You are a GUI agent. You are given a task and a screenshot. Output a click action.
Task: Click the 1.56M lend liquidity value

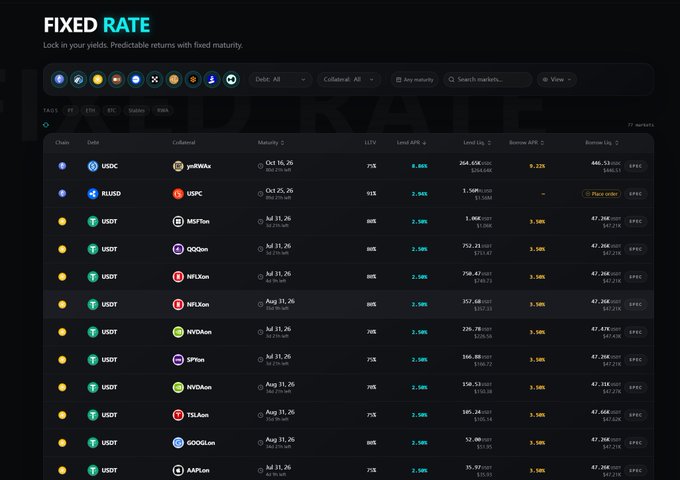(x=471, y=191)
